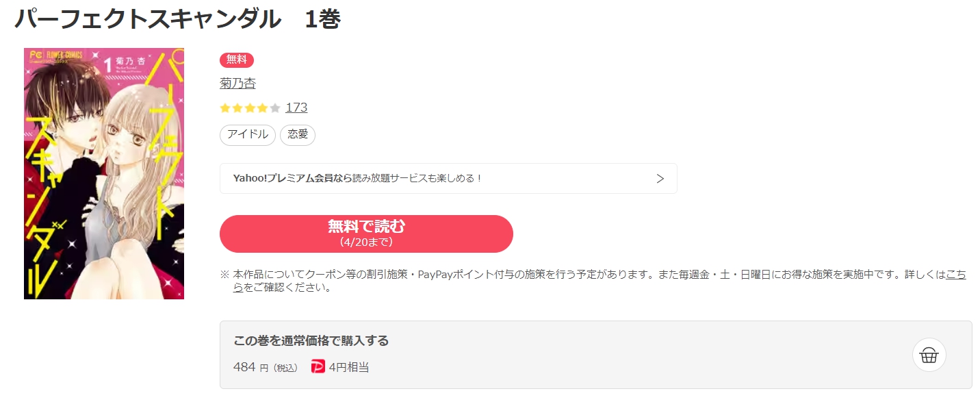Viewport: 980px width, 400px height.
Task: Click the 4円相当 PayPay points text
Action: click(x=349, y=367)
